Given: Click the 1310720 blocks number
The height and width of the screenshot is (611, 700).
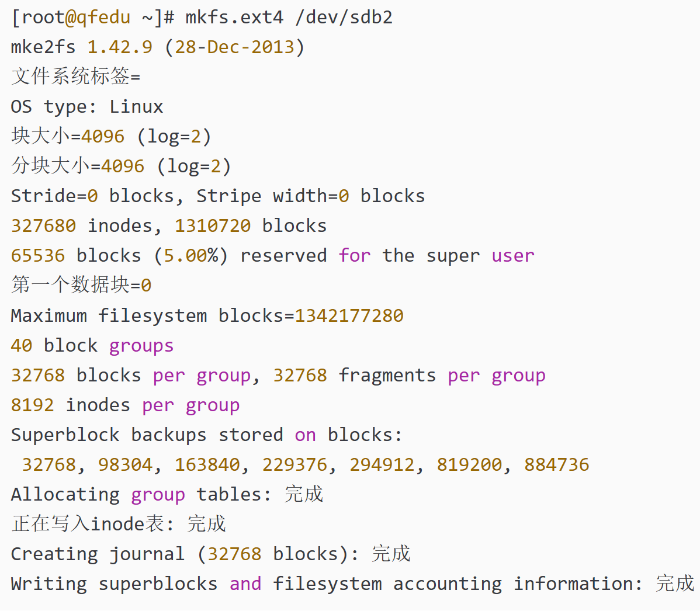Looking at the screenshot, I should pyautogui.click(x=213, y=225).
